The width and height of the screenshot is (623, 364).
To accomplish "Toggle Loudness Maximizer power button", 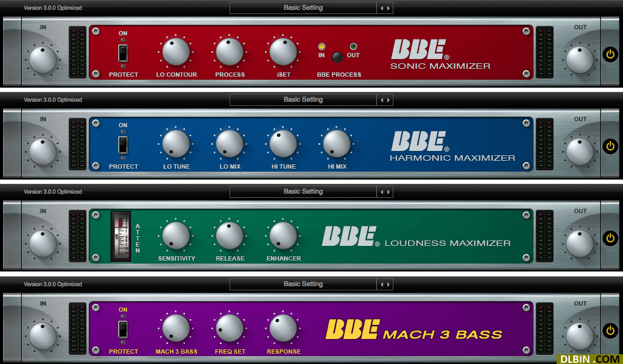I will [610, 238].
